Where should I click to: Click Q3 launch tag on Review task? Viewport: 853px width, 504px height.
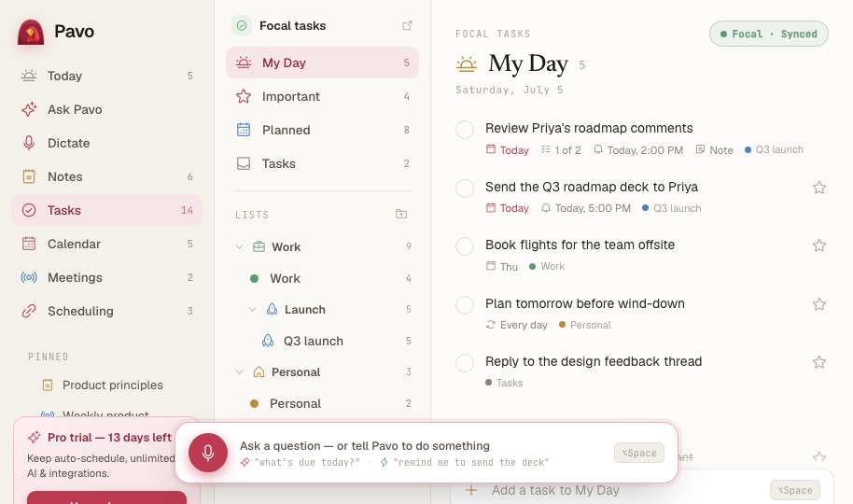pyautogui.click(x=774, y=149)
